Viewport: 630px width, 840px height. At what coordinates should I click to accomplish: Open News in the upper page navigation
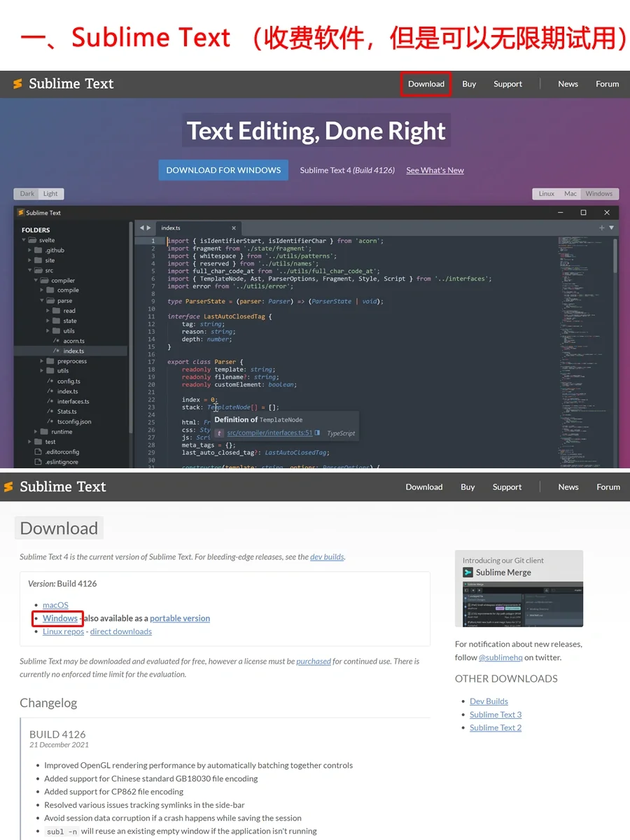568,84
